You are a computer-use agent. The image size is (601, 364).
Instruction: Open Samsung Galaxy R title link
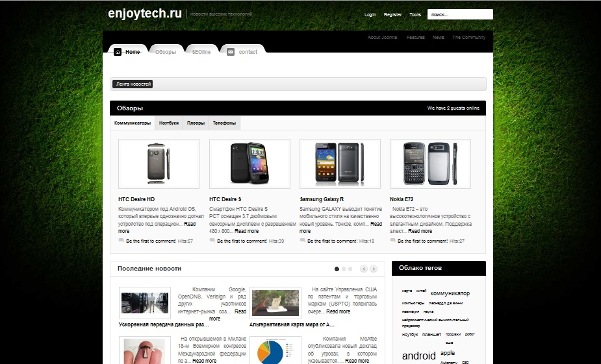[322, 199]
